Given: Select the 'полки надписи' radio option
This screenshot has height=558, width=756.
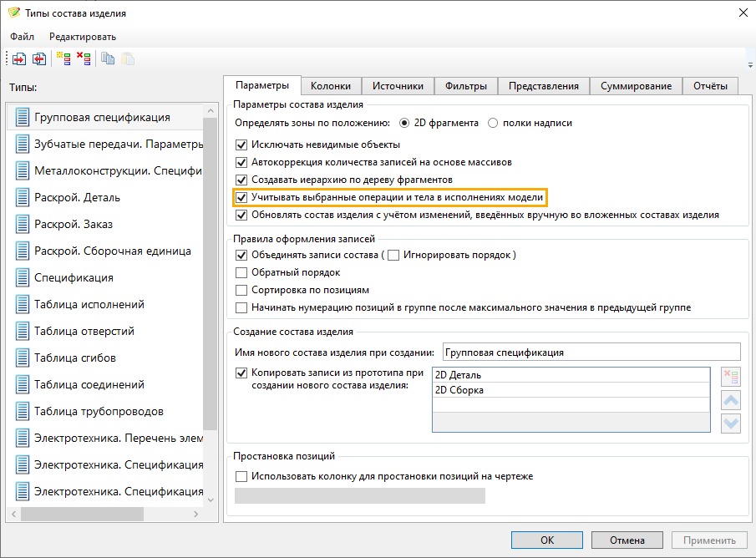Looking at the screenshot, I should click(493, 123).
